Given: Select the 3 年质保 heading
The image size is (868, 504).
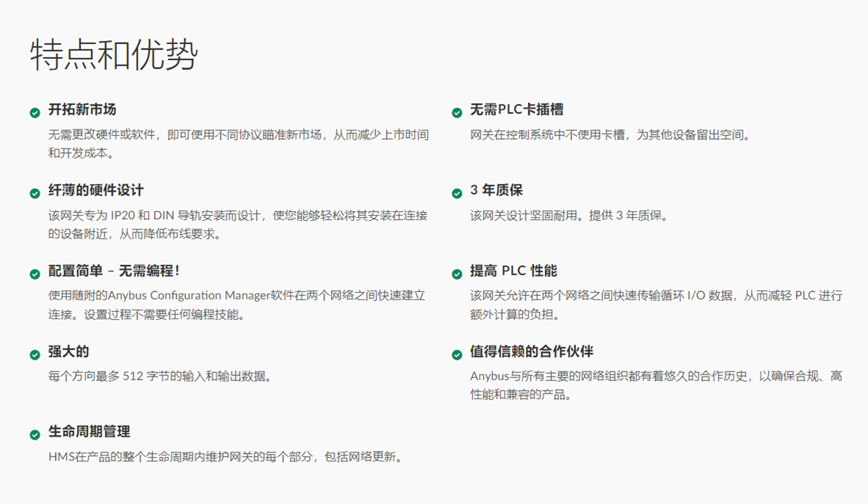Looking at the screenshot, I should (x=497, y=191).
